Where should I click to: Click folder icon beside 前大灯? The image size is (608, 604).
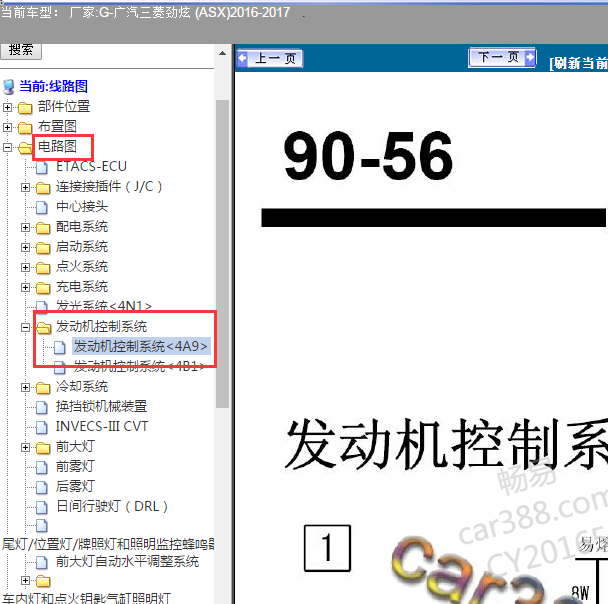[x=43, y=448]
